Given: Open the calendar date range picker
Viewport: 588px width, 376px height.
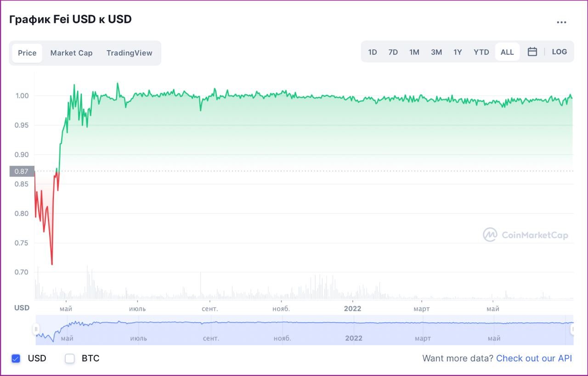Looking at the screenshot, I should click(532, 52).
